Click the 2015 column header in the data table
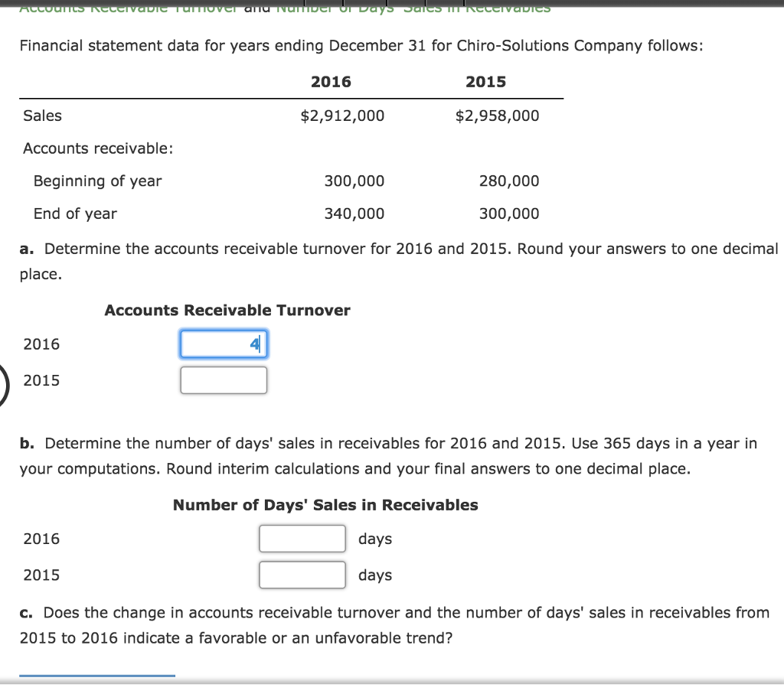Screen dimensions: 784x694 pos(486,81)
